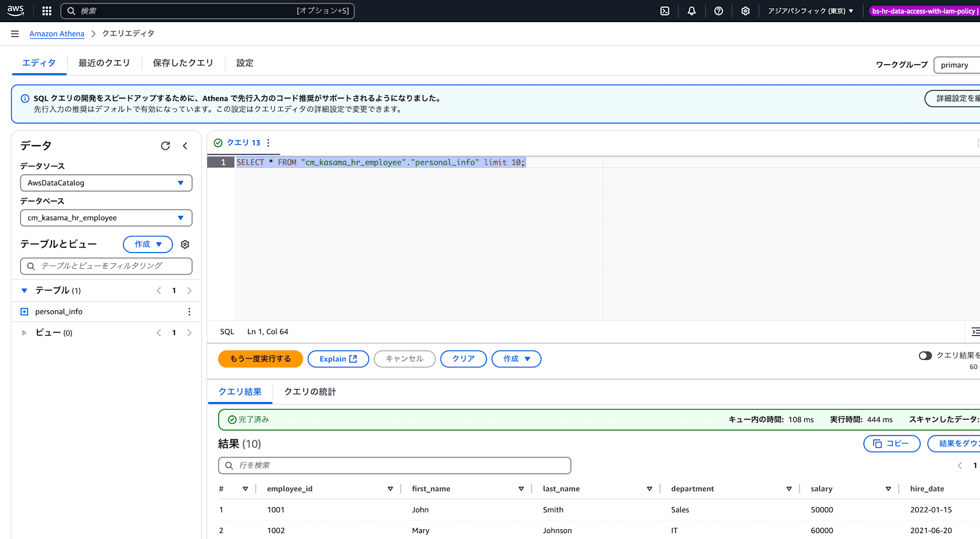Copy results with the コピー button
980x539 pixels.
tap(892, 444)
